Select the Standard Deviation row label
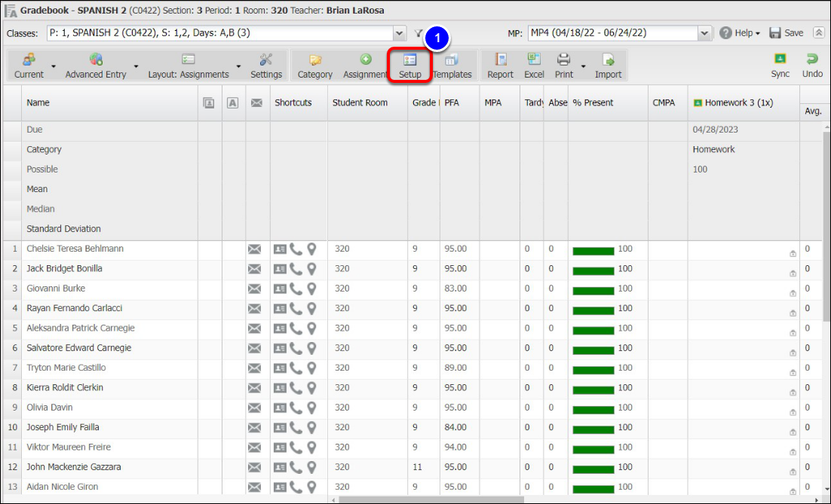Screen dimensions: 831x504 [63, 229]
